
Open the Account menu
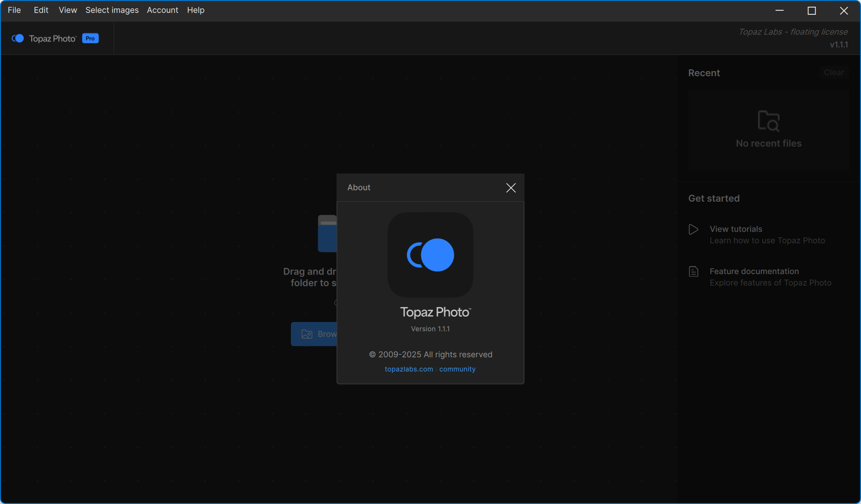[162, 10]
